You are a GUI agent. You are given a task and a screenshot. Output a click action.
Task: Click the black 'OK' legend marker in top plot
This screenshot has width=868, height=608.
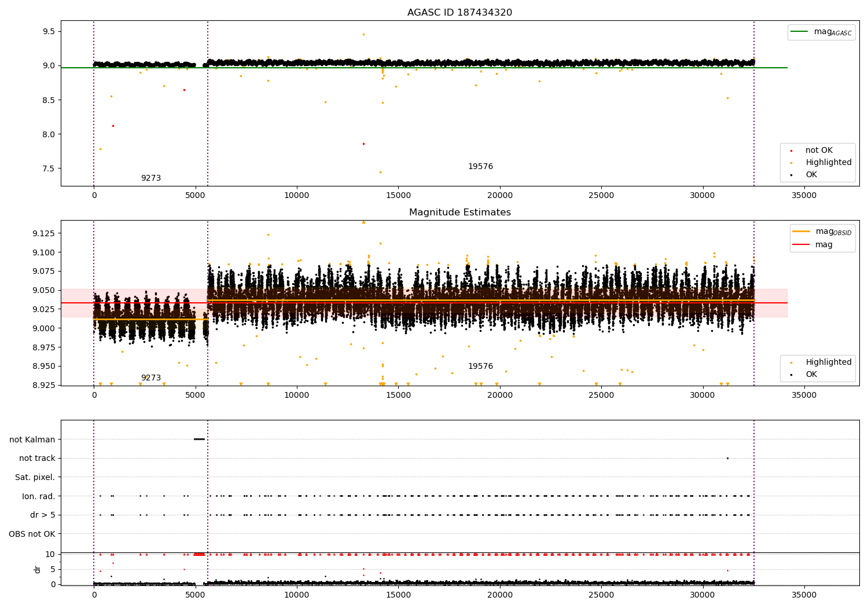pyautogui.click(x=791, y=175)
